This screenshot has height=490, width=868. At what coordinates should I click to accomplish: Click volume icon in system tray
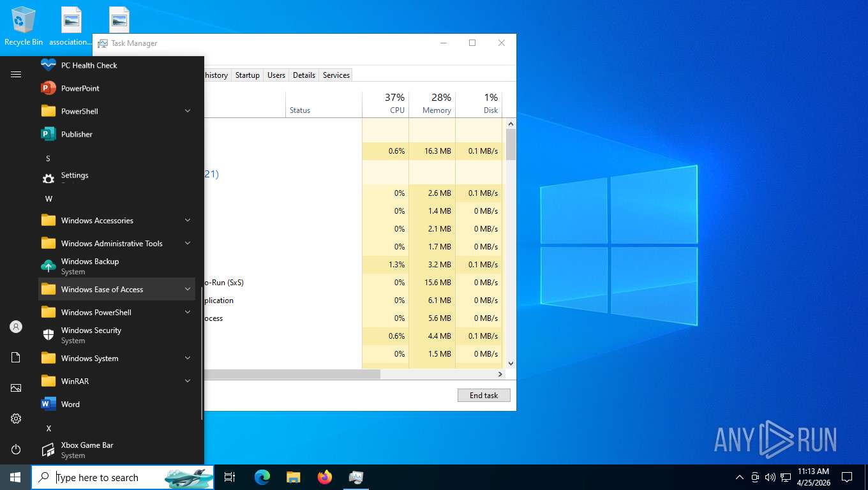[770, 477]
